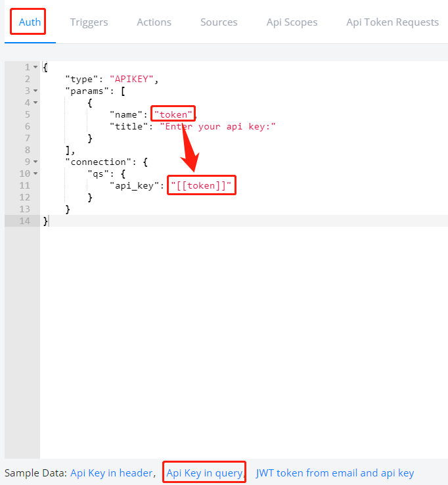Collapse the object starting on line 4
This screenshot has width=448, height=485.
coord(35,103)
